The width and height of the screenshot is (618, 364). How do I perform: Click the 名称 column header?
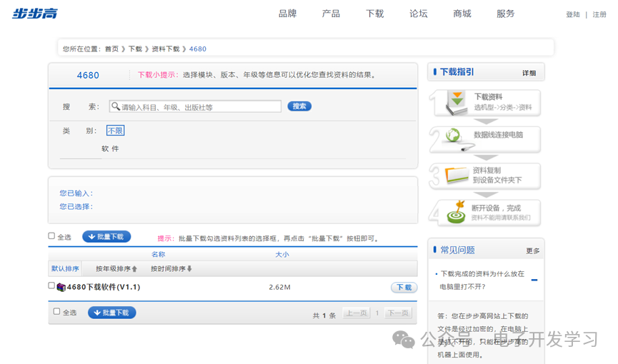point(158,255)
